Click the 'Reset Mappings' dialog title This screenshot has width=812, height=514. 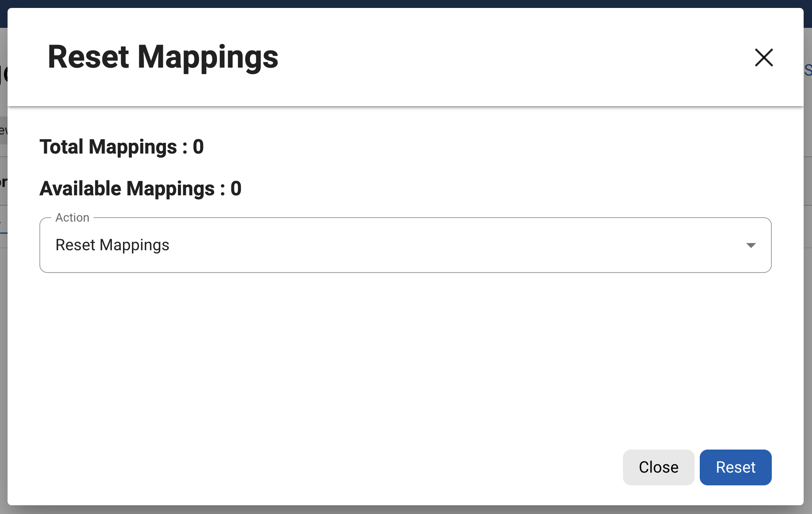pyautogui.click(x=163, y=57)
